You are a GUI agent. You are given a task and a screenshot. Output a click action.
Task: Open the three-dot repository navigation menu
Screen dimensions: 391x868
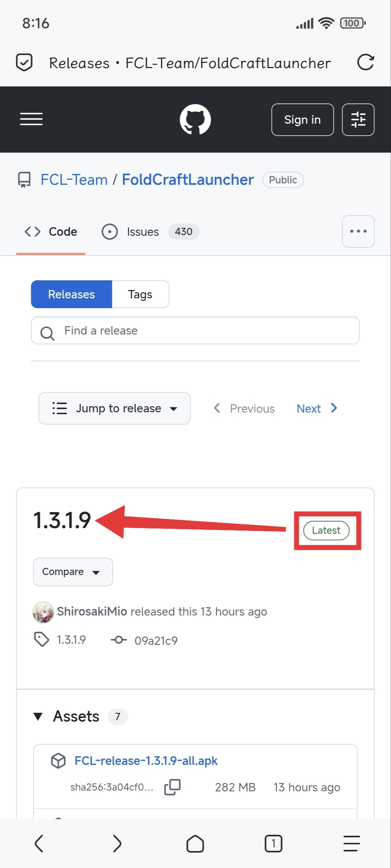tap(358, 231)
